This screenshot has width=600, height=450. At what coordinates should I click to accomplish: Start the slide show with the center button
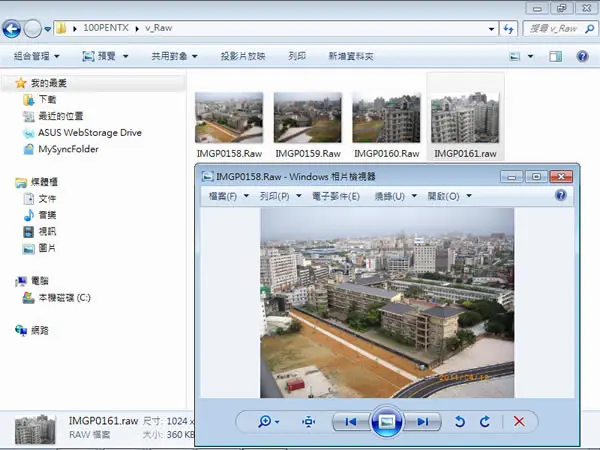coord(386,422)
